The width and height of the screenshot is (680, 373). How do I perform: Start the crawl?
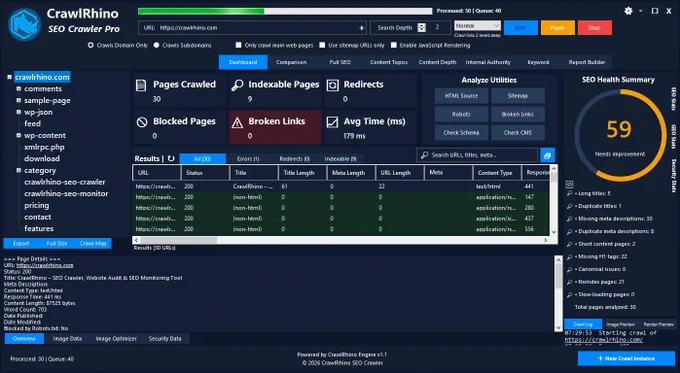(520, 28)
